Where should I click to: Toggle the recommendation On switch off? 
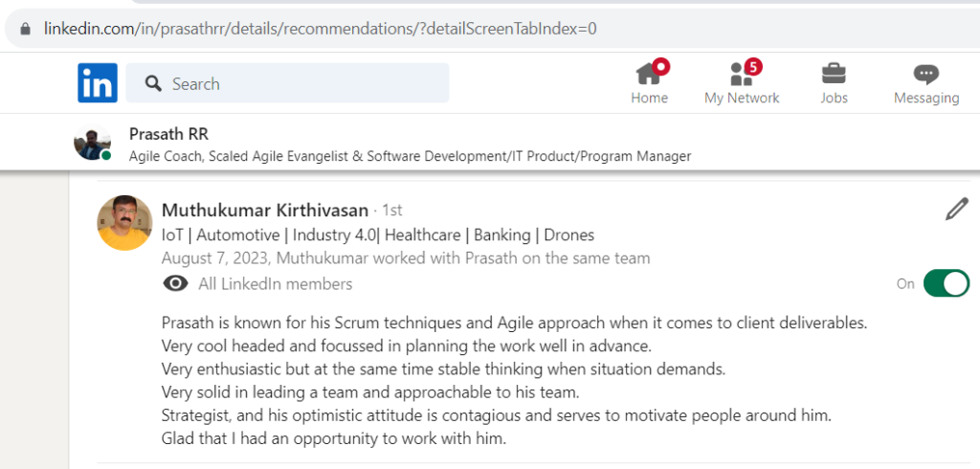coord(947,283)
